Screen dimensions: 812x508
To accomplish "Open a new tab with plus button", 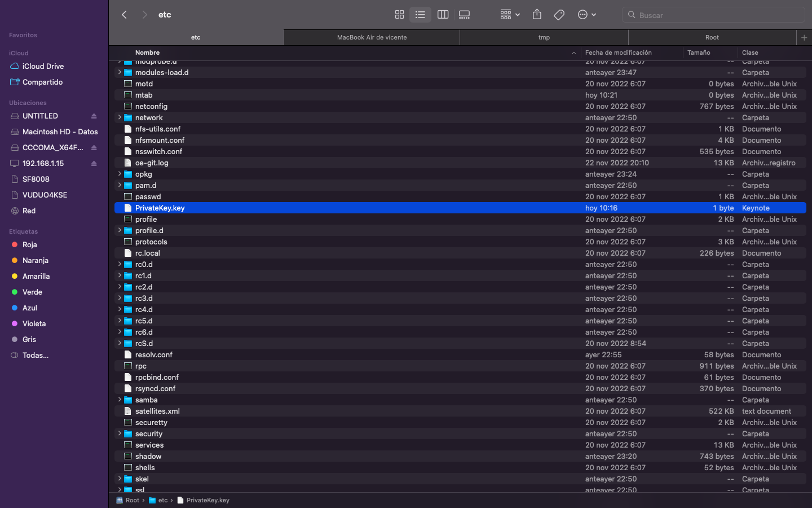I will tap(804, 37).
